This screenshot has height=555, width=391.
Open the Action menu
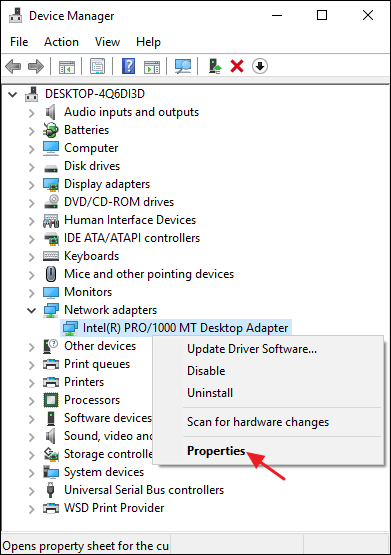pos(61,42)
